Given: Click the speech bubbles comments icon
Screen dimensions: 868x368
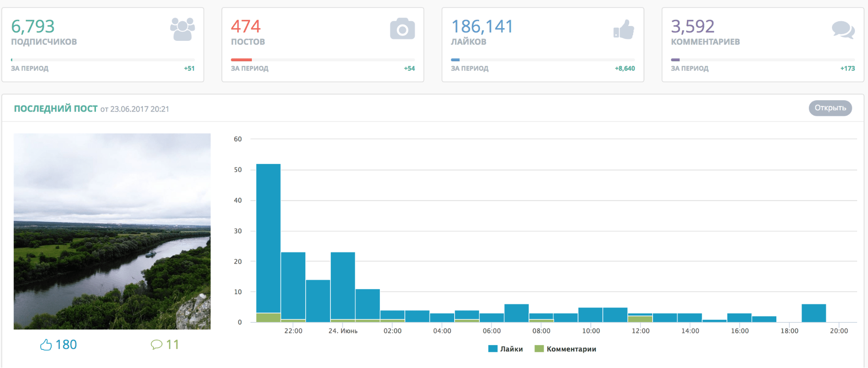Looking at the screenshot, I should [843, 30].
